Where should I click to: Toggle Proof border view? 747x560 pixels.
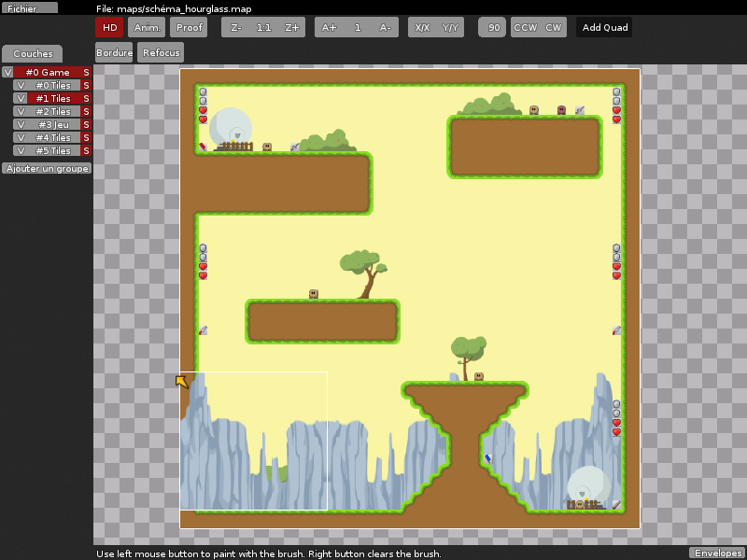(x=189, y=28)
